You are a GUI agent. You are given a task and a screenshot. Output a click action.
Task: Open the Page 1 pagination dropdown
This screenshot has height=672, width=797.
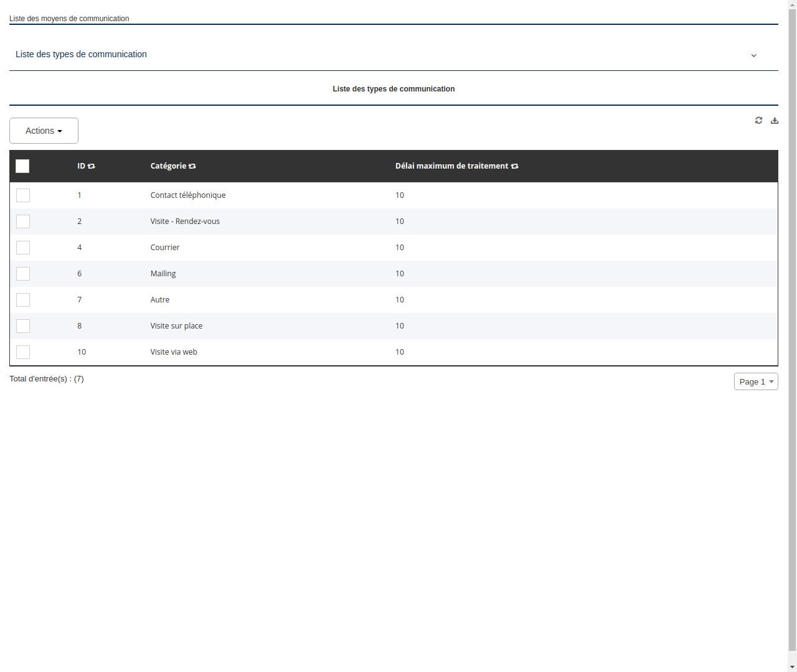[756, 381]
